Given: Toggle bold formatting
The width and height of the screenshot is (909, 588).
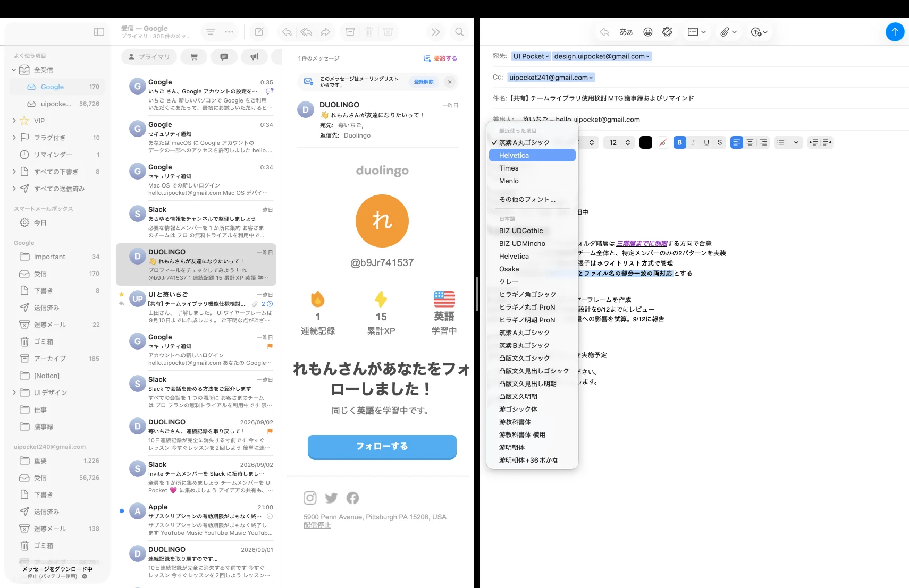Looking at the screenshot, I should tap(679, 142).
